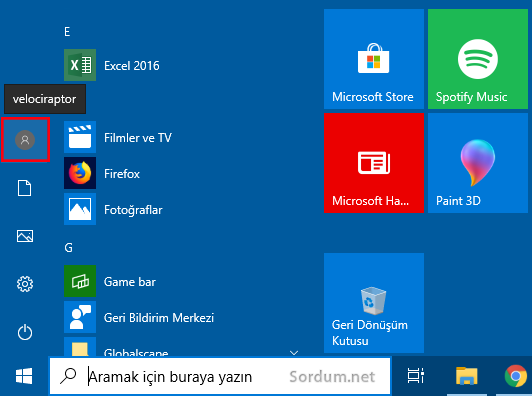Open File Explorer on the taskbar
The width and height of the screenshot is (532, 396).
click(466, 376)
